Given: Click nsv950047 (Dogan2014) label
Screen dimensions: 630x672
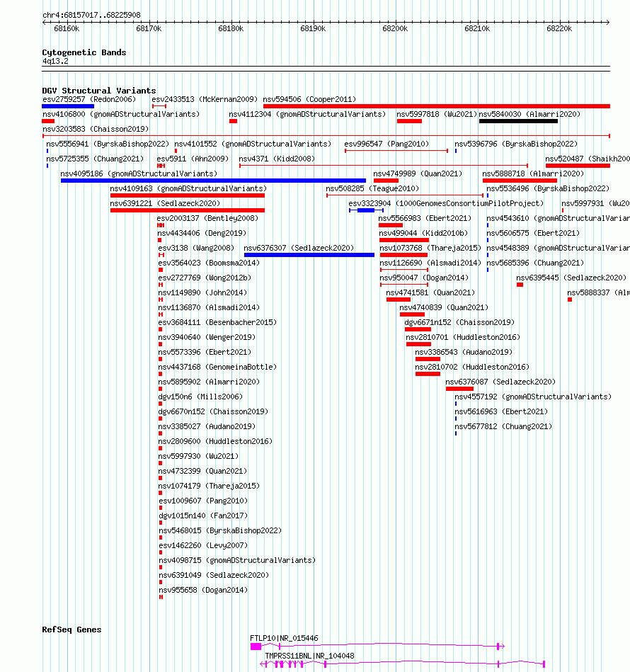Looking at the screenshot, I should pos(424,278).
